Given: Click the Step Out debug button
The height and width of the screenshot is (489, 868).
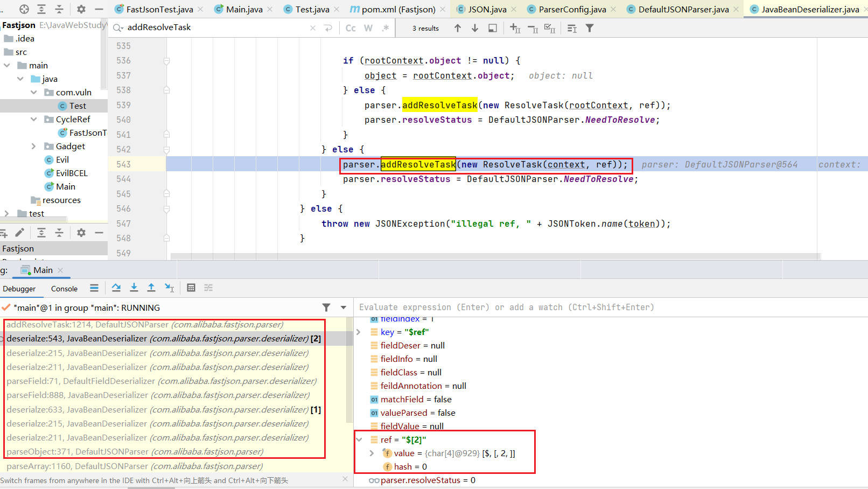Looking at the screenshot, I should [x=151, y=288].
